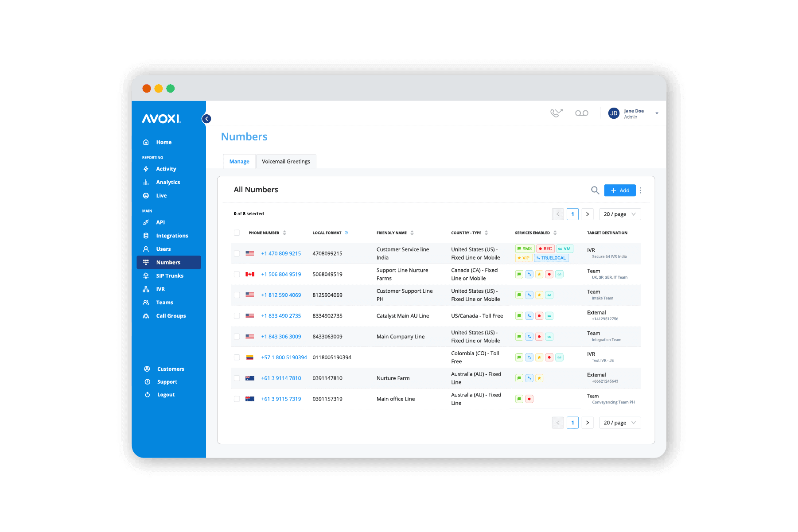Go to next page in bottom pagination
Image resolution: width=798 pixels, height=532 pixels.
tap(588, 423)
